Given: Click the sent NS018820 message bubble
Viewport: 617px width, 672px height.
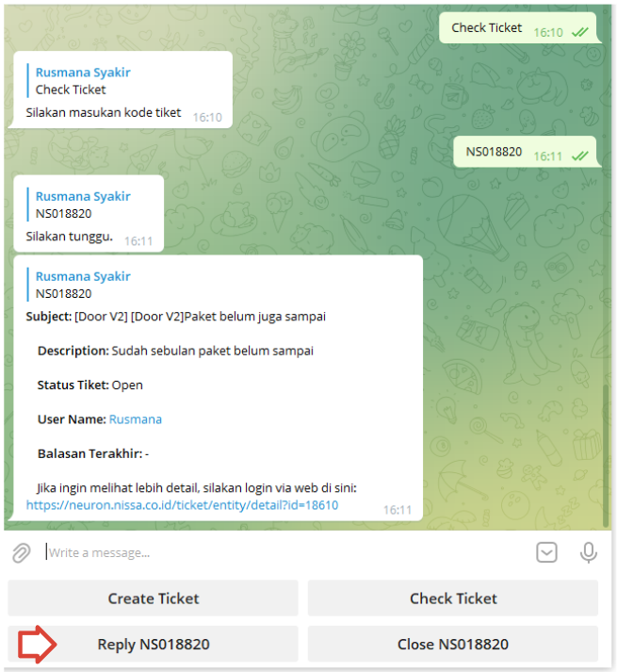Looking at the screenshot, I should coord(526,152).
